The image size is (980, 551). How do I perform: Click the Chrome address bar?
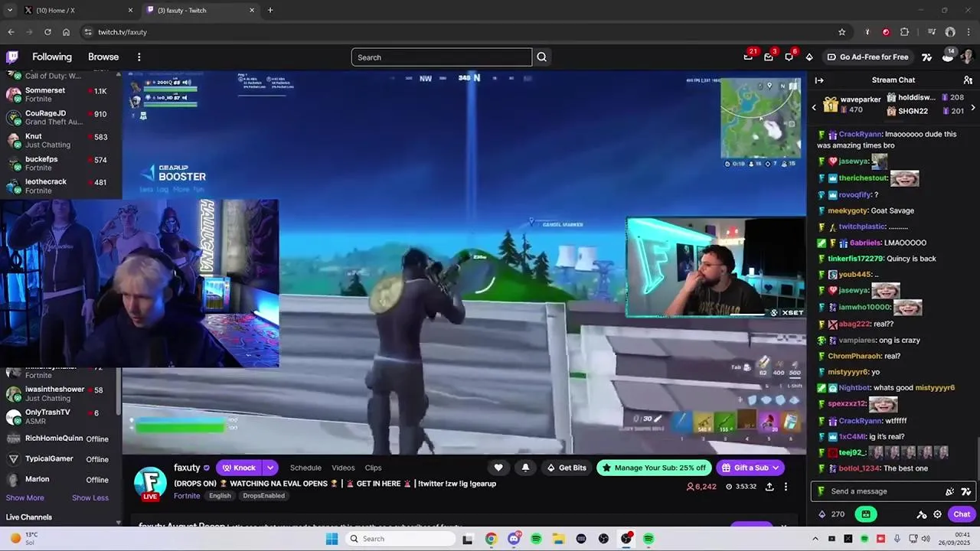coord(459,32)
